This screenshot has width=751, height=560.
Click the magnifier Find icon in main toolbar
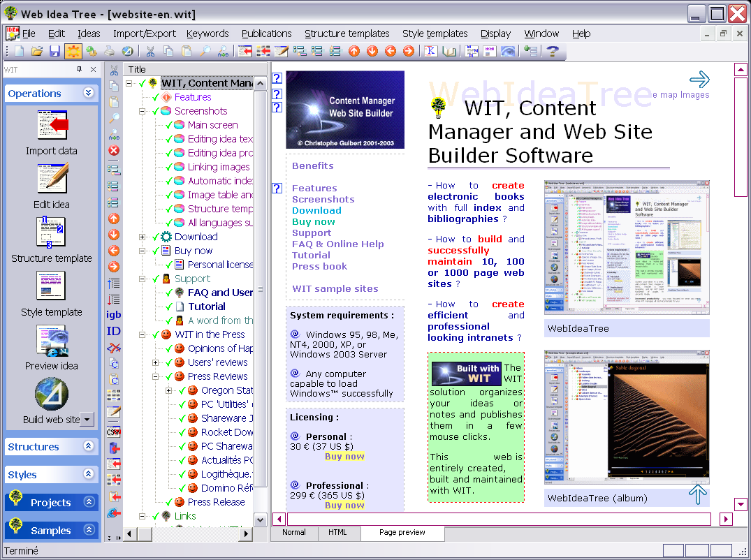click(x=205, y=51)
